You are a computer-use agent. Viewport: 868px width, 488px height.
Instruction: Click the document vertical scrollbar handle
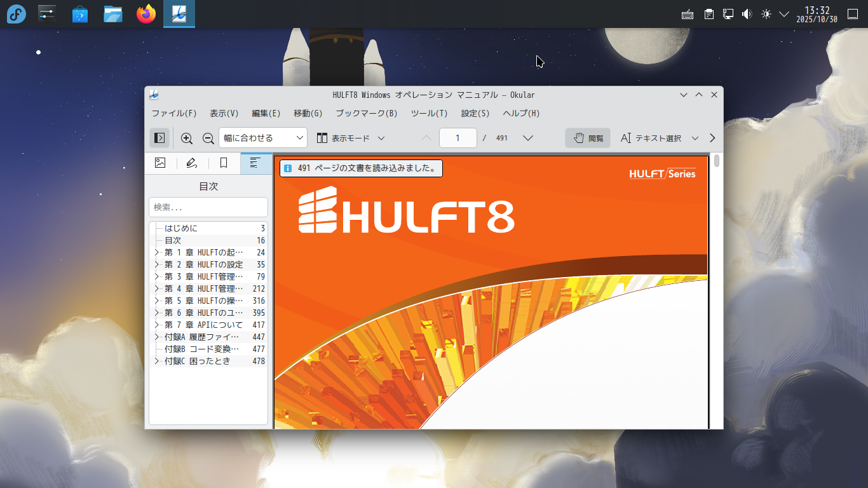pyautogui.click(x=717, y=160)
